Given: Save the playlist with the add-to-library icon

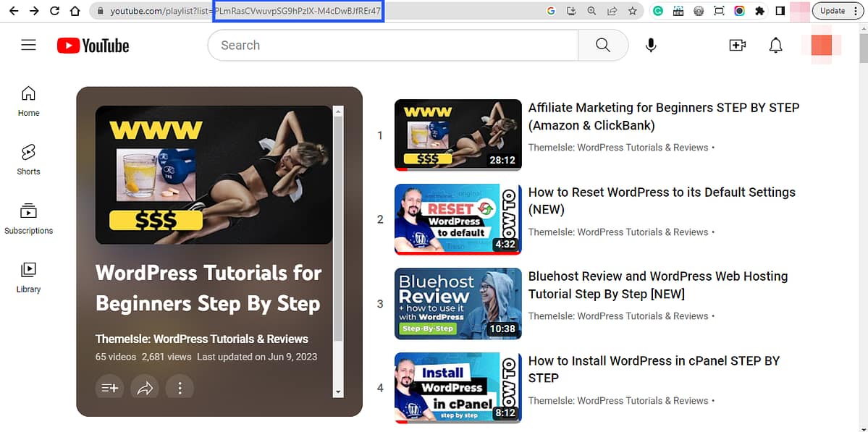Looking at the screenshot, I should [109, 387].
